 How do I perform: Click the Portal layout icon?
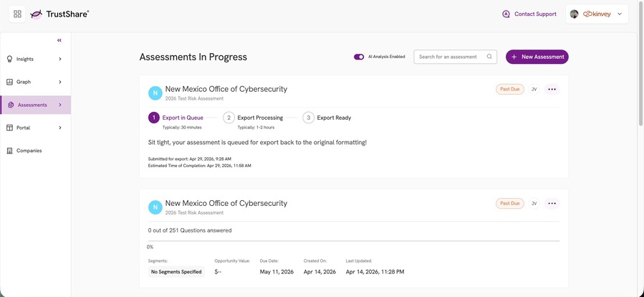tap(10, 128)
